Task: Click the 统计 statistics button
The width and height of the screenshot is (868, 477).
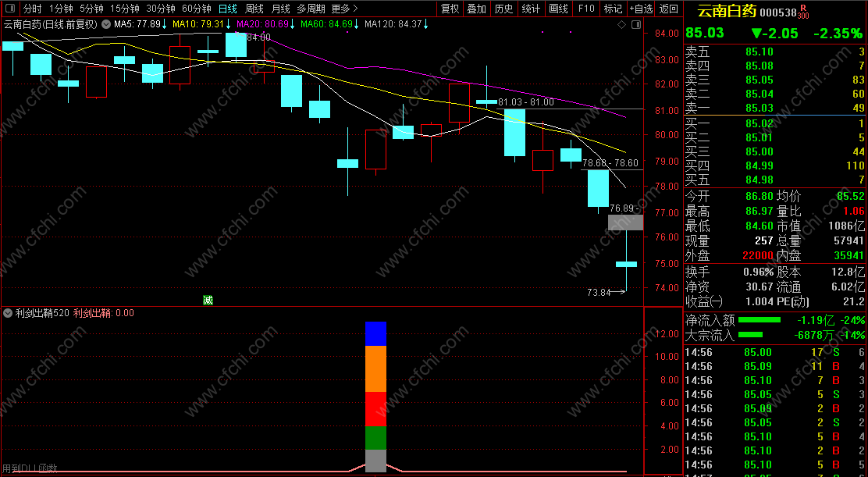Action: (531, 9)
